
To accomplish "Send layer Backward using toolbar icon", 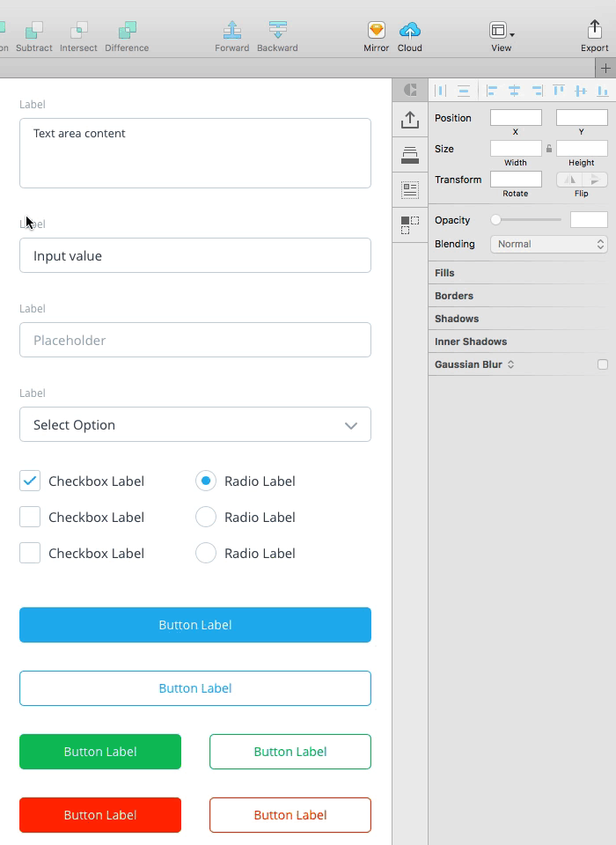I will point(277,30).
